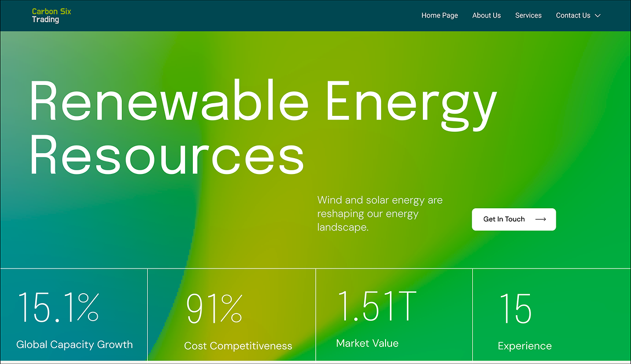The image size is (631, 364).
Task: Go to the About Us page
Action: [486, 15]
